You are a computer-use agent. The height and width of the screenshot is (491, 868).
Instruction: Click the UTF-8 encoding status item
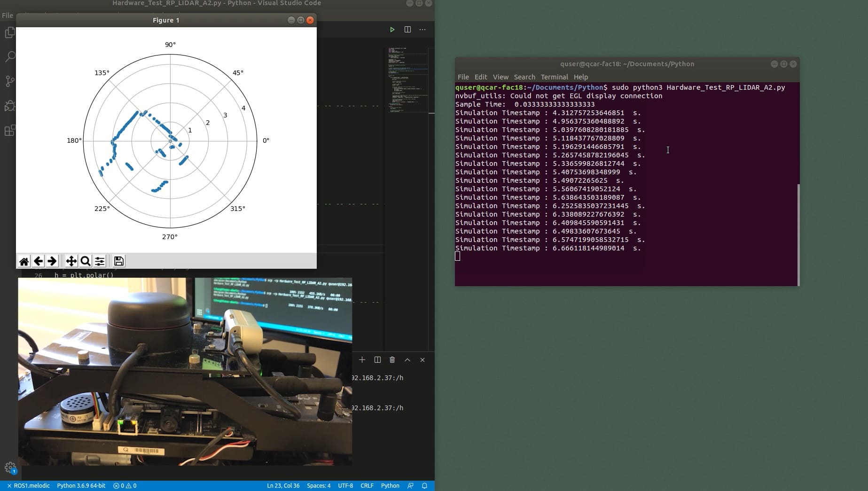click(x=345, y=486)
